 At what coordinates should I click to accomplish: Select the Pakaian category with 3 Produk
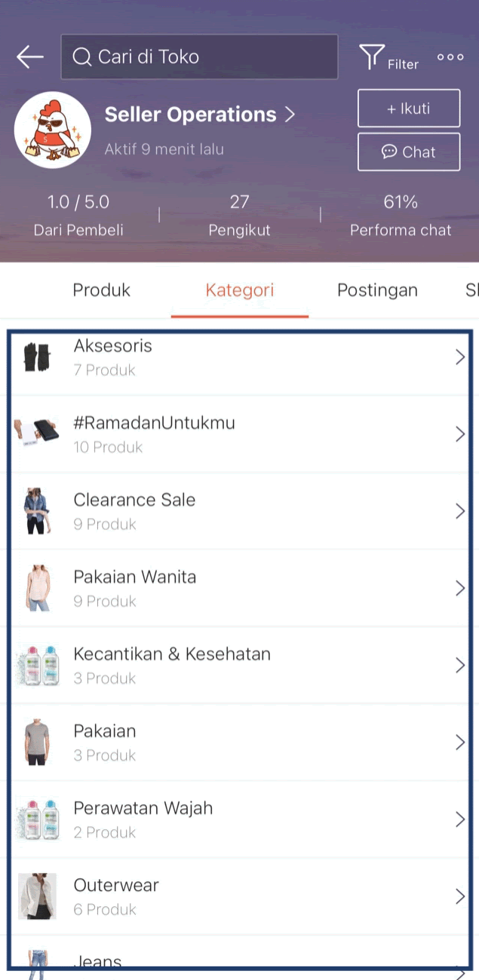coord(240,743)
